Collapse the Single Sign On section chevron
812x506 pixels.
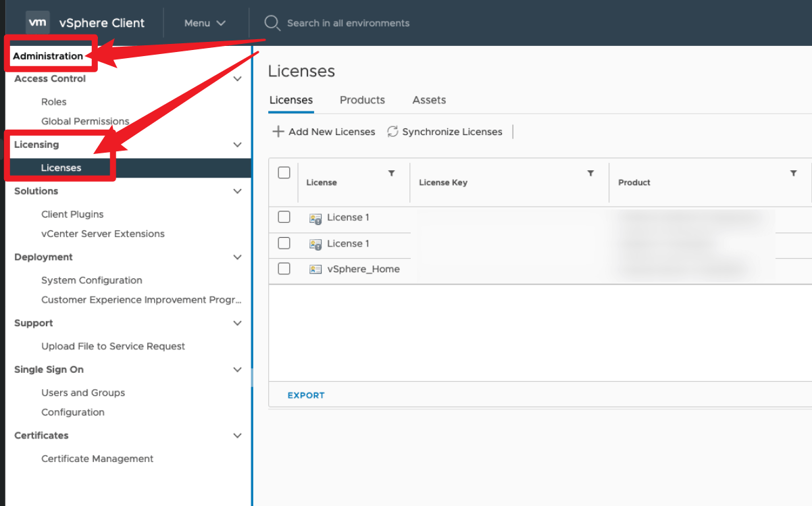237,370
